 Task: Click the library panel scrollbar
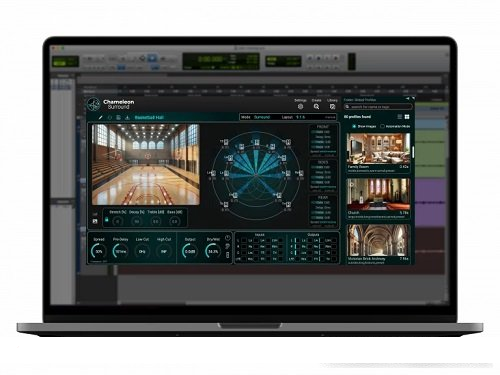413,152
